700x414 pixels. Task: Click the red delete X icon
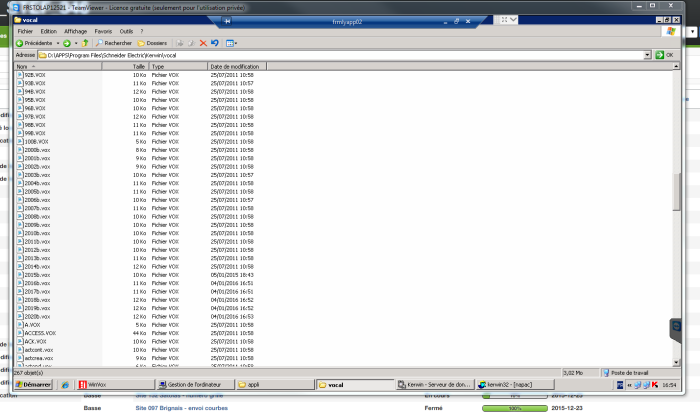[203, 43]
